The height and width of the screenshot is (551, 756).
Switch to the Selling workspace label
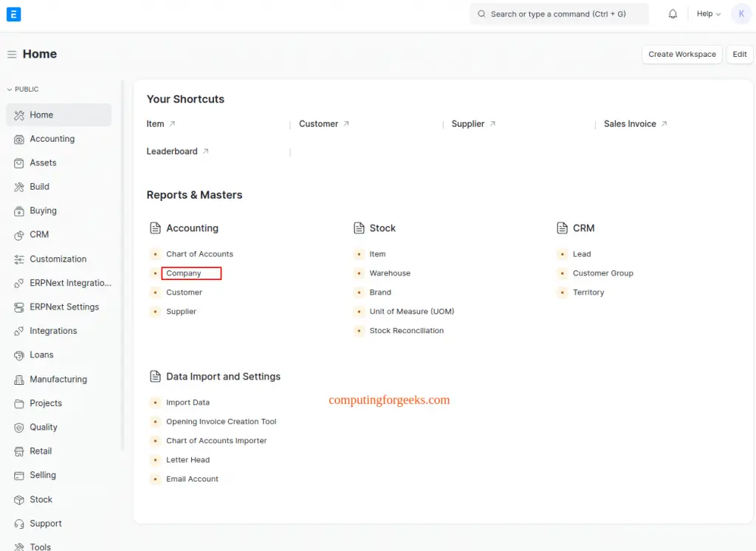click(x=43, y=475)
